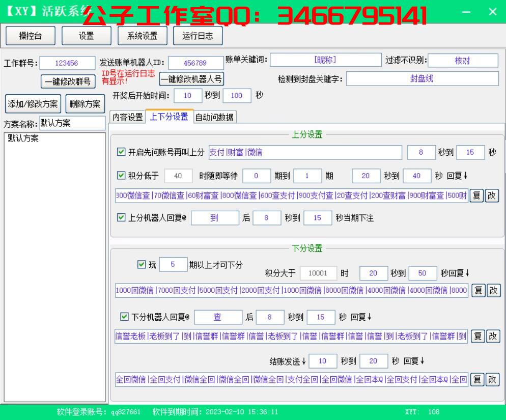
Task: Click 结账发送 field showing 10
Action: point(323,361)
